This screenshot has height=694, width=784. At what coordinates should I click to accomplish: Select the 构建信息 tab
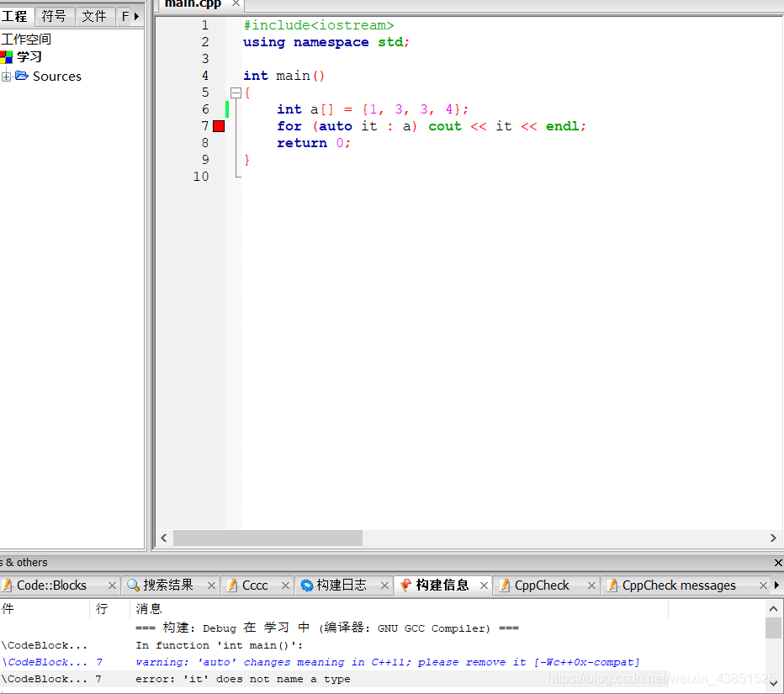442,585
